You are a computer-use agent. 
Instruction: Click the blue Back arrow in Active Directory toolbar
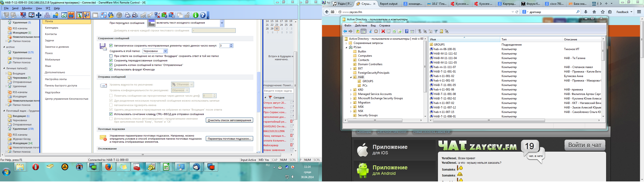pyautogui.click(x=345, y=31)
